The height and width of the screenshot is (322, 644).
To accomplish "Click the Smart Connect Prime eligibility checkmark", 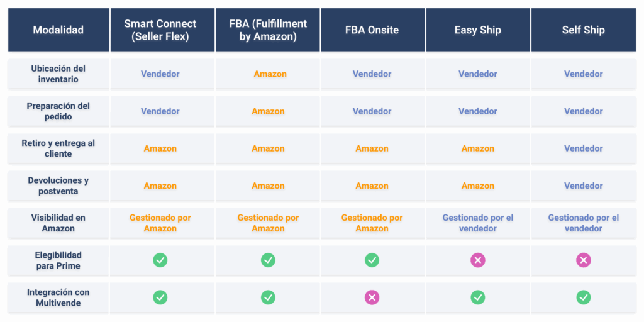I will [160, 260].
